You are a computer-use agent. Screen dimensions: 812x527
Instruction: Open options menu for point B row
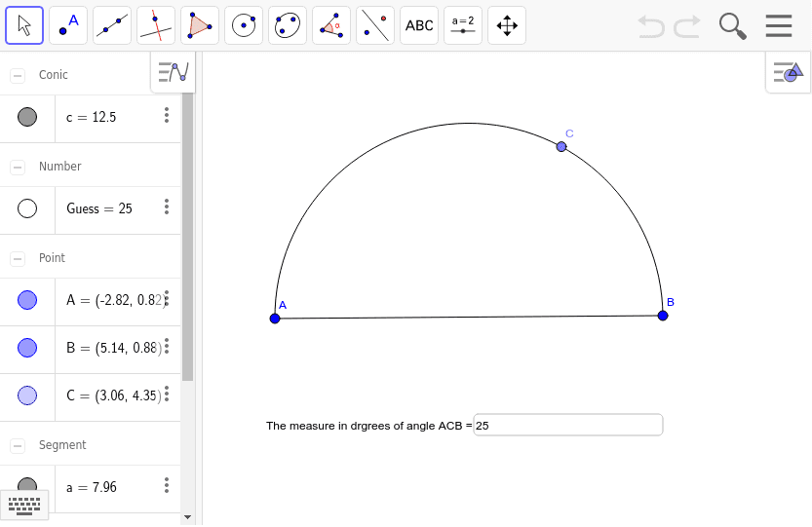coord(167,346)
